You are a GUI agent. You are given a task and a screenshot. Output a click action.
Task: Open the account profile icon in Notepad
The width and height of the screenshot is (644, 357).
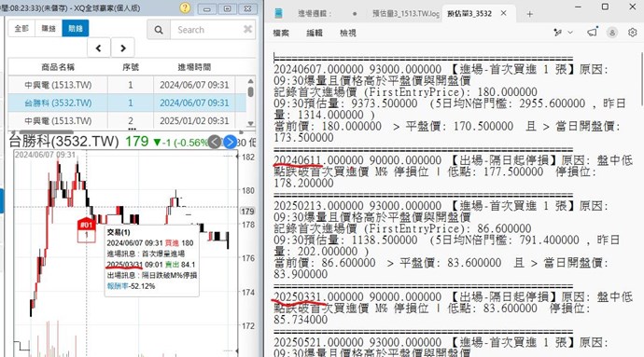coord(612,33)
